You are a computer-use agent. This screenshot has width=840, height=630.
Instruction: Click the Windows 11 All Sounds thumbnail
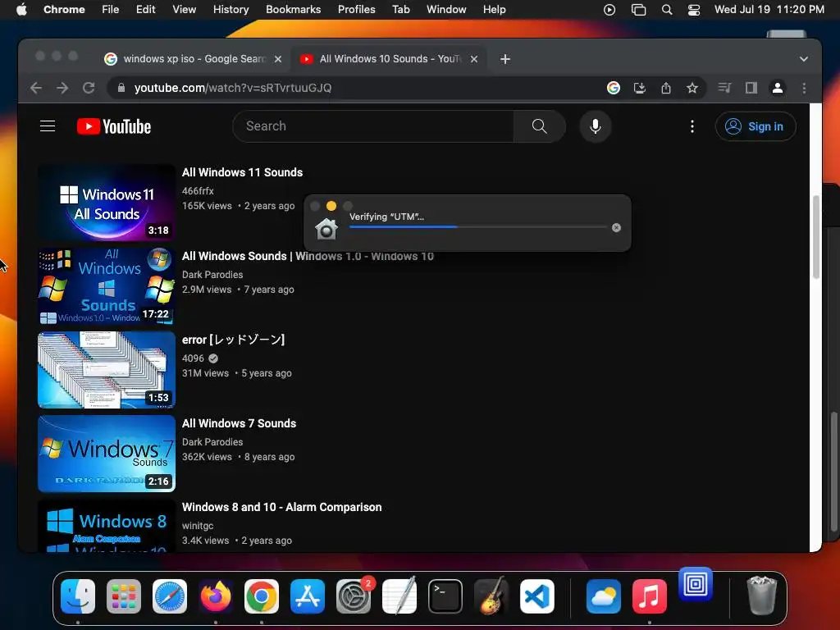click(x=107, y=203)
